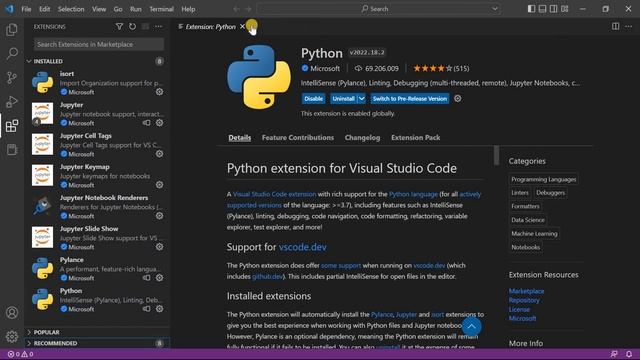Image resolution: width=640 pixels, height=360 pixels.
Task: Customize layout icon in title bar
Action: pyautogui.click(x=565, y=9)
